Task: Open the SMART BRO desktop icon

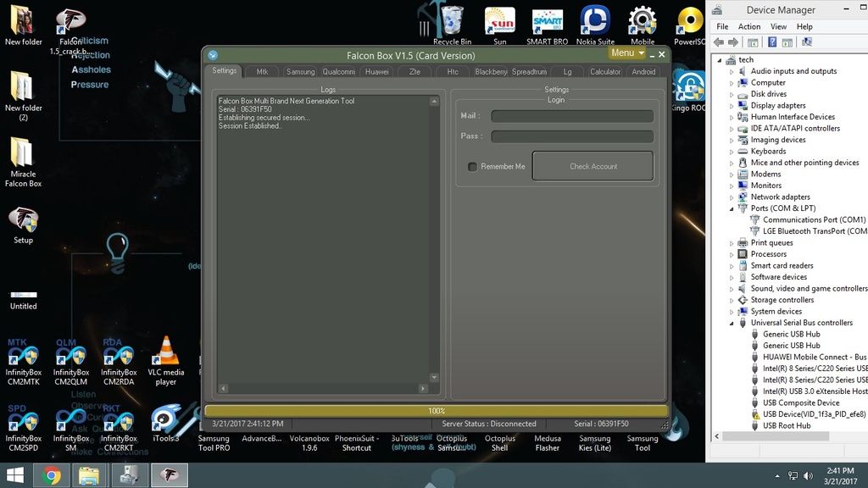Action: tap(547, 25)
